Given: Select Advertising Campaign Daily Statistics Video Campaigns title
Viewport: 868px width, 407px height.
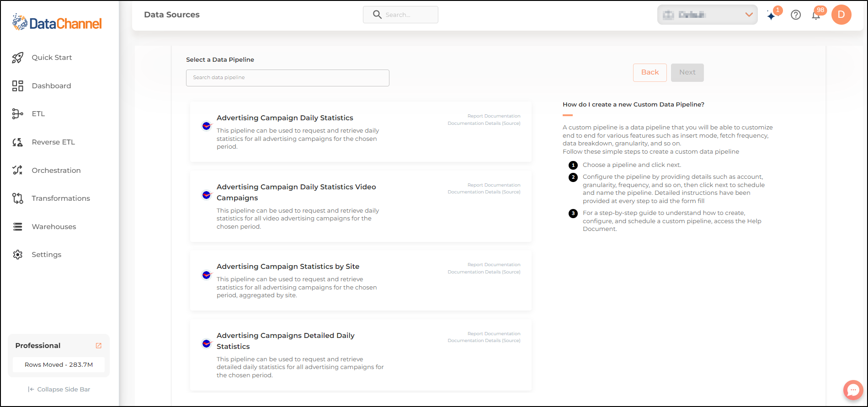Looking at the screenshot, I should [x=296, y=193].
